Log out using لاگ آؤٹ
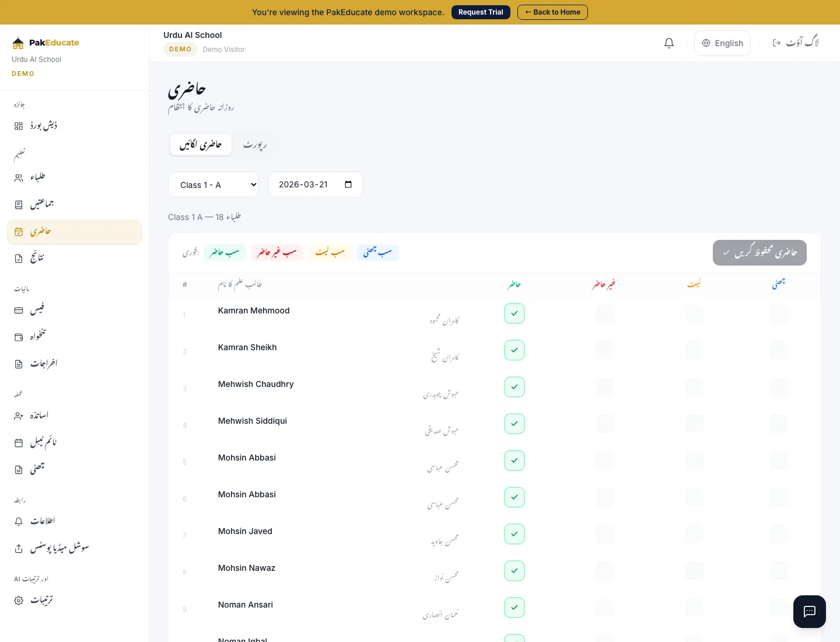Viewport: 840px width, 642px height. click(795, 43)
